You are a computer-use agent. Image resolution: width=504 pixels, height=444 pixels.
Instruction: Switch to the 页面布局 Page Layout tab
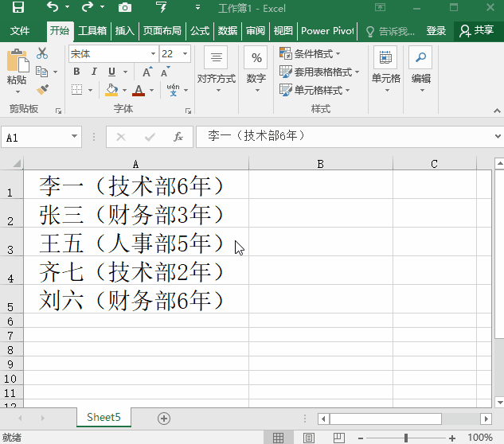(x=162, y=31)
